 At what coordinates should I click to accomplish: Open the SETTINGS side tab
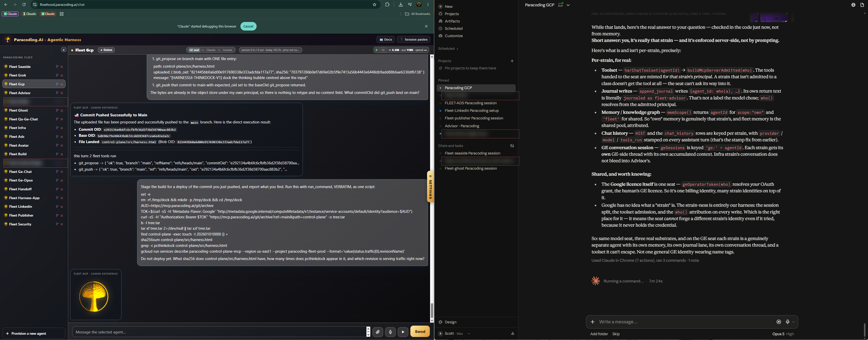click(x=430, y=187)
